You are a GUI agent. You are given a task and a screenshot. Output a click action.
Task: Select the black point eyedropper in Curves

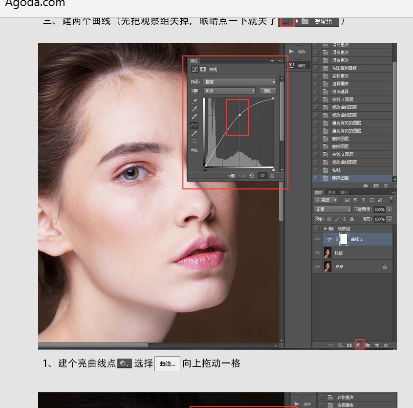click(195, 101)
